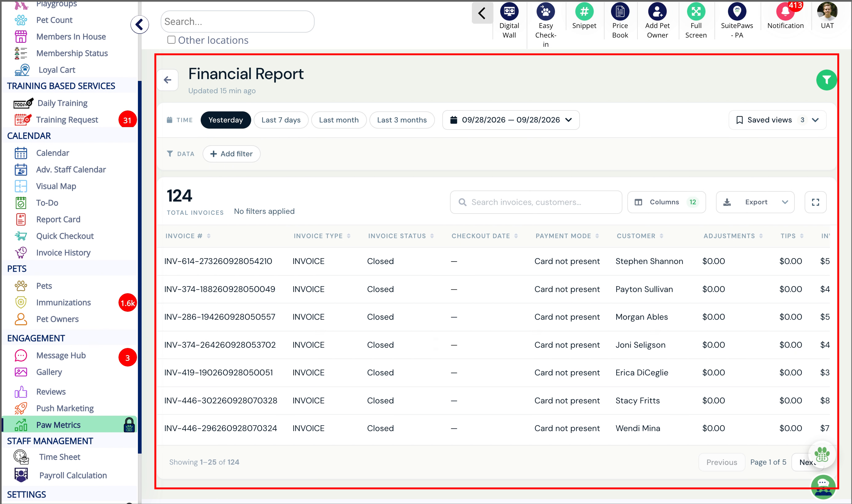The height and width of the screenshot is (504, 852).
Task: Open the green chat support bubble
Action: click(x=823, y=487)
